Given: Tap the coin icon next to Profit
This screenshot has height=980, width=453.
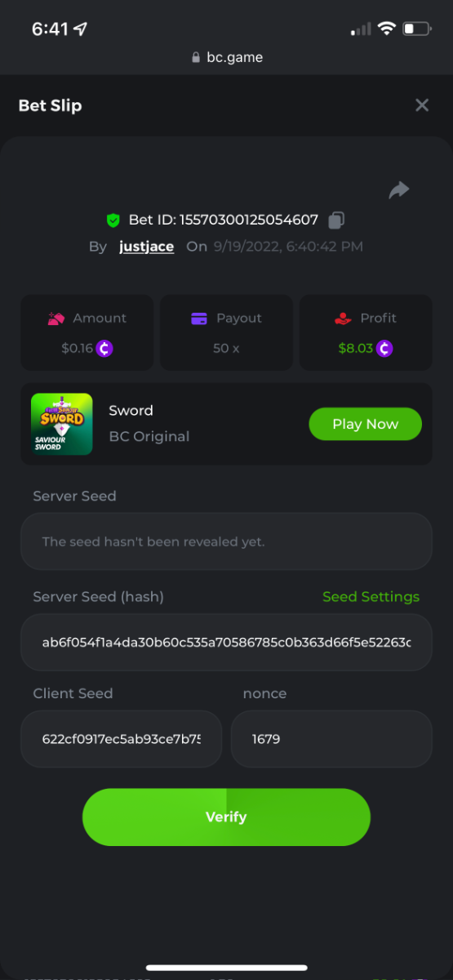Looking at the screenshot, I should coord(384,348).
